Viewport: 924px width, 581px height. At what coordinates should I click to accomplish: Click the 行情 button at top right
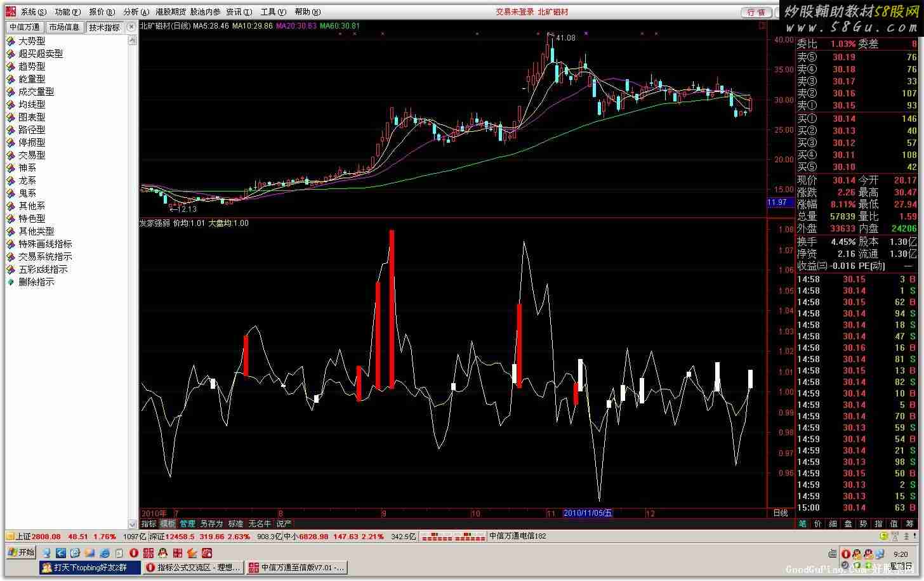point(756,12)
